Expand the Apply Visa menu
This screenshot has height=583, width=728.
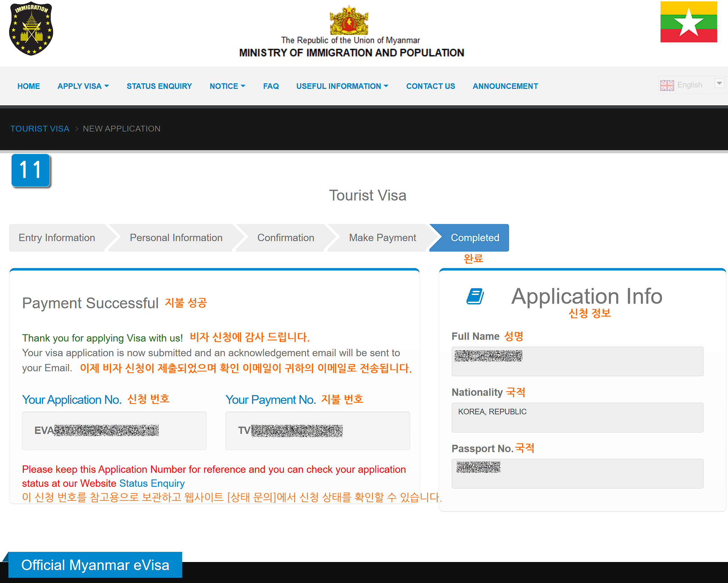point(83,86)
